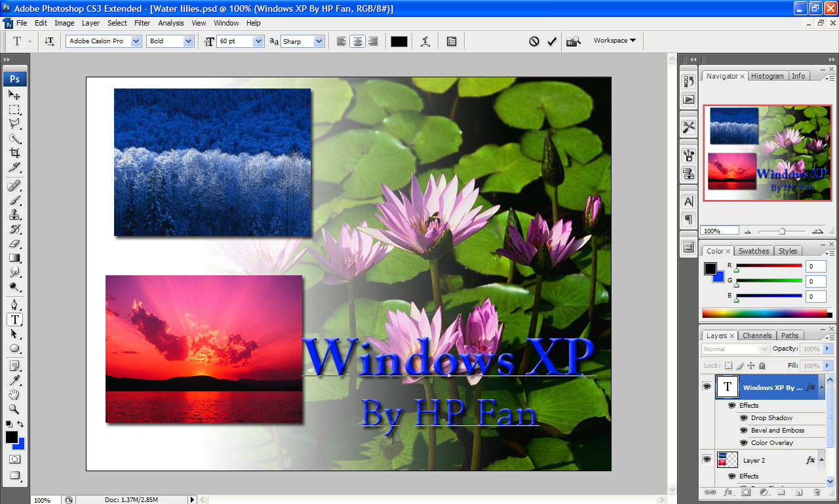Select the Move tool
The height and width of the screenshot is (504, 839).
tap(14, 95)
